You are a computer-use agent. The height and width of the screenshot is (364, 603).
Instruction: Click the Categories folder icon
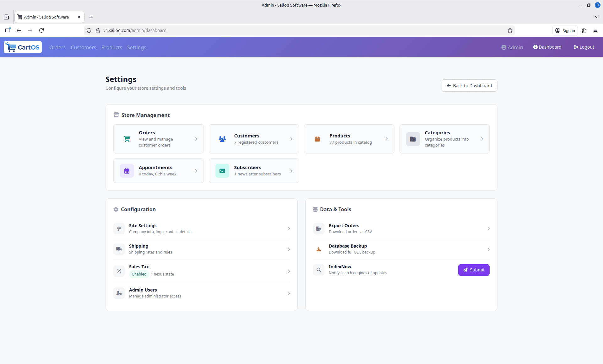(413, 139)
